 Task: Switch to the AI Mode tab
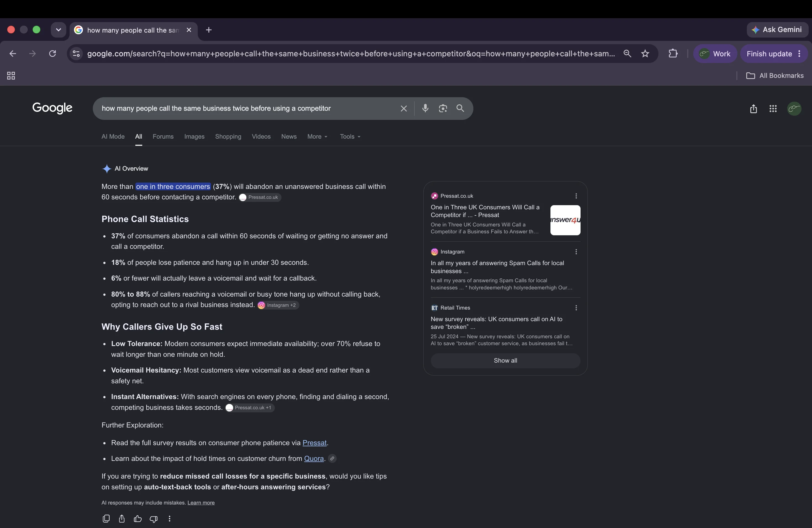pos(113,136)
